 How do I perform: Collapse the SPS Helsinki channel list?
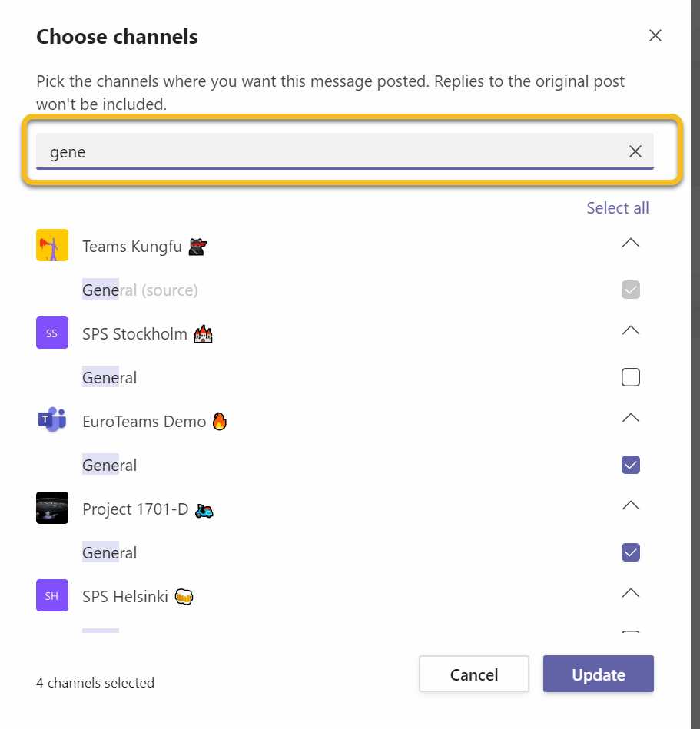(x=631, y=594)
